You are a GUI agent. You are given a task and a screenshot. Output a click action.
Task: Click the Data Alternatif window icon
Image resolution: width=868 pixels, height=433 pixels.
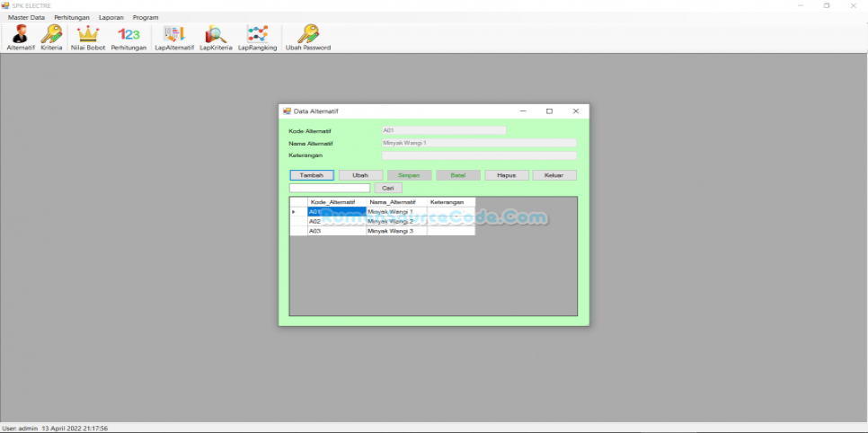pyautogui.click(x=287, y=111)
